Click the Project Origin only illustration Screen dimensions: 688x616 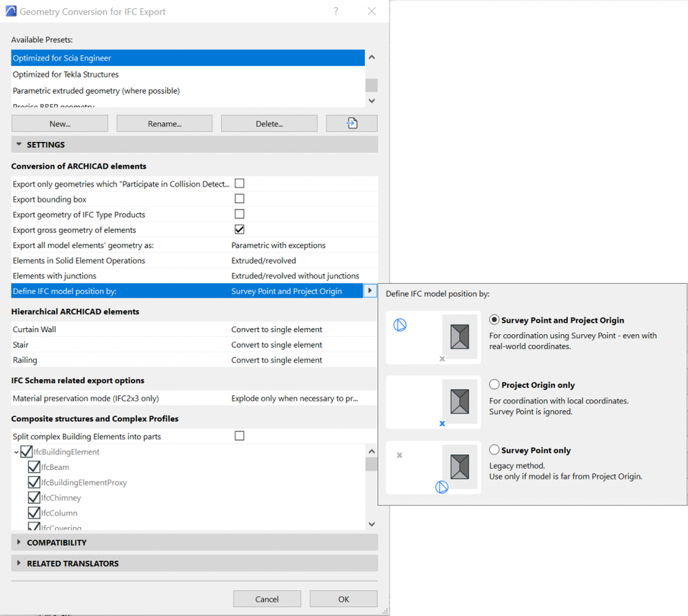click(x=433, y=402)
